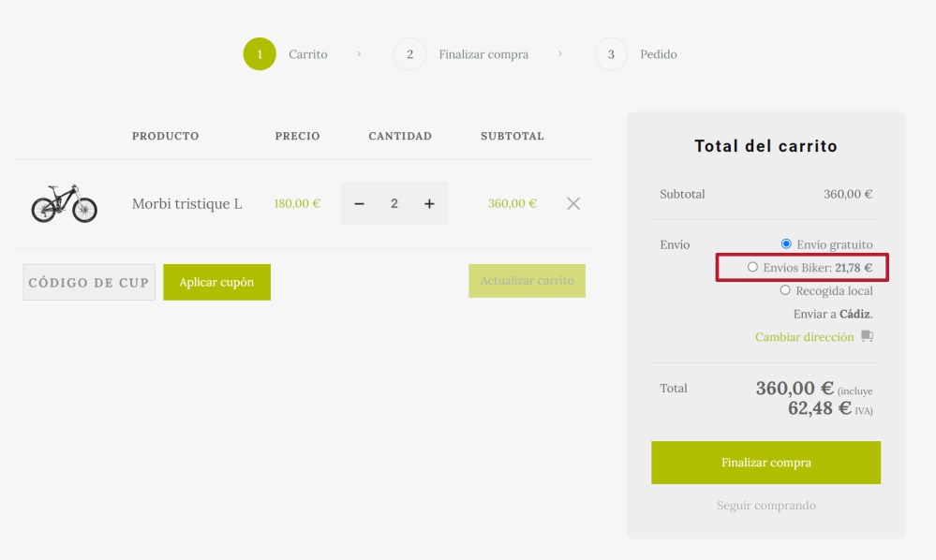Screen dimensions: 936x560
Task: Decrease quantity with the minus button
Action: [x=359, y=203]
